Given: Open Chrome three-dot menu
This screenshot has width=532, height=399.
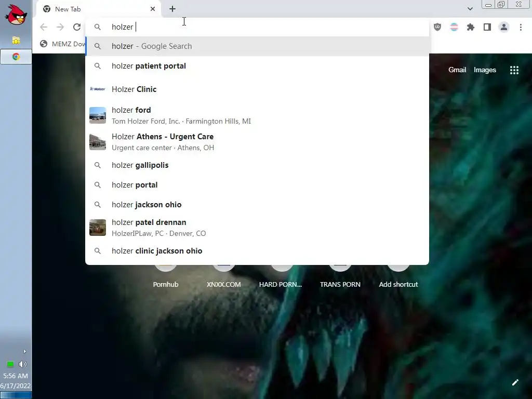Looking at the screenshot, I should pyautogui.click(x=521, y=27).
